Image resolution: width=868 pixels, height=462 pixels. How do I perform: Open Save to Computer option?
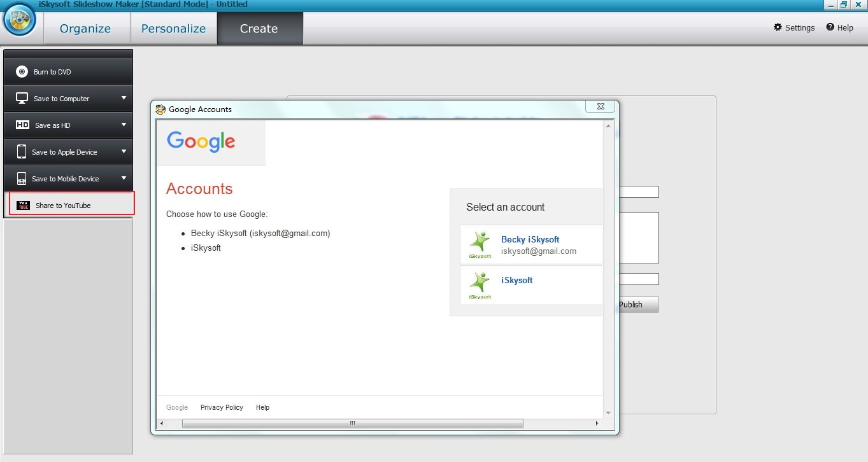[68, 99]
